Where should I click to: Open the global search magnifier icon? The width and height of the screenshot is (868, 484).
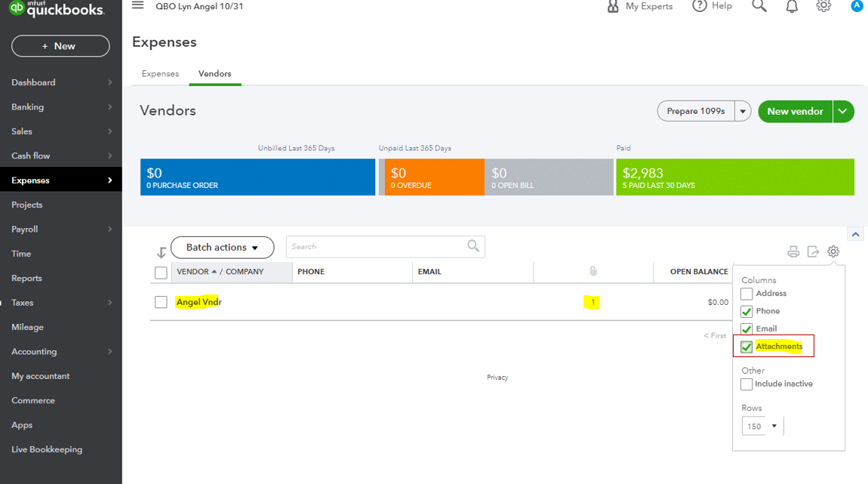tap(759, 5)
